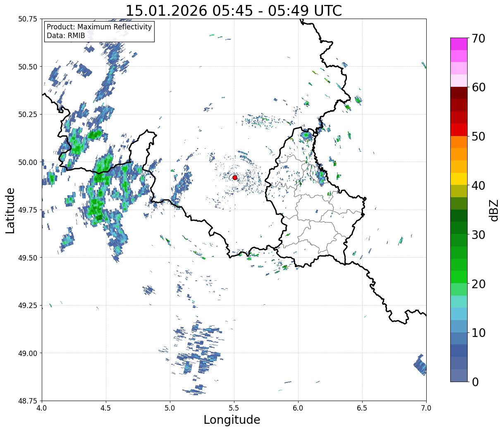The width and height of the screenshot is (504, 430).
Task: Click the orange colorbar segment below 50
Action: click(x=459, y=142)
